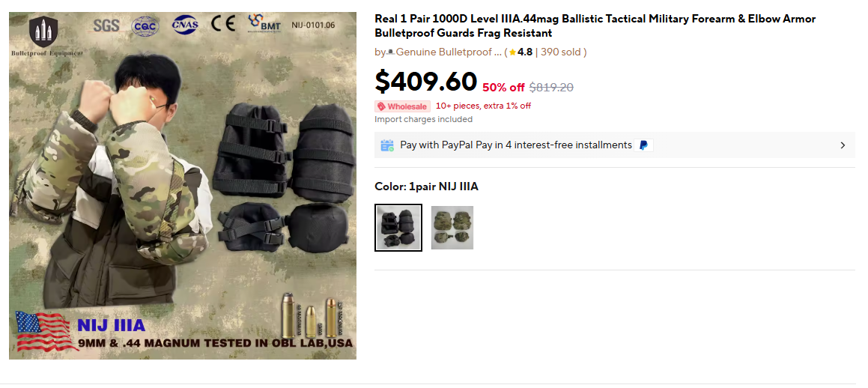Expand the PayPal installments chevron

pos(843,145)
